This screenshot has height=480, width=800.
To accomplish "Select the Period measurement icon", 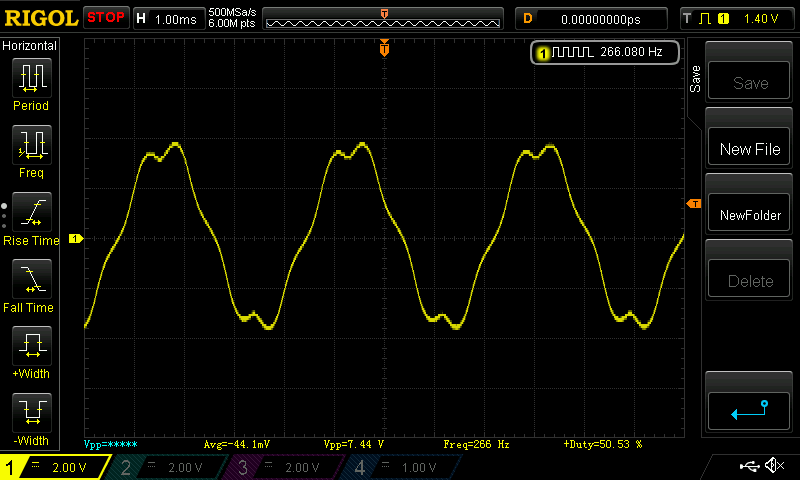I will coord(31,78).
